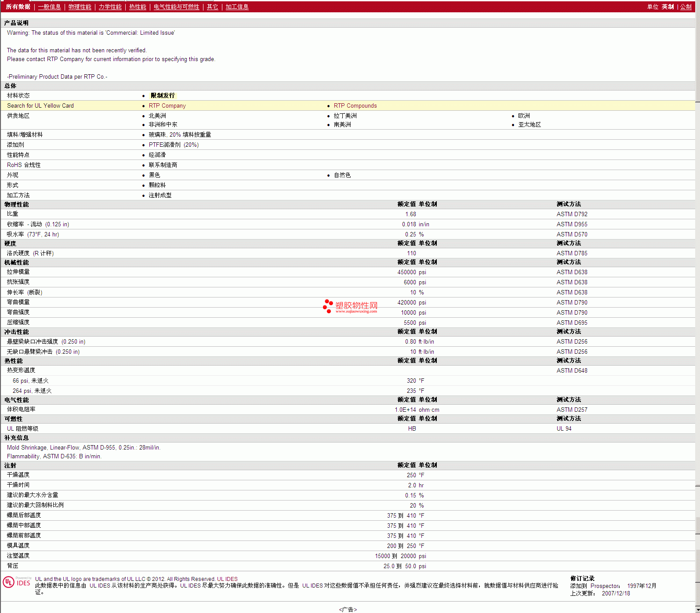Click the 干燥温度 value 250
The width and height of the screenshot is (700, 613).
(411, 475)
